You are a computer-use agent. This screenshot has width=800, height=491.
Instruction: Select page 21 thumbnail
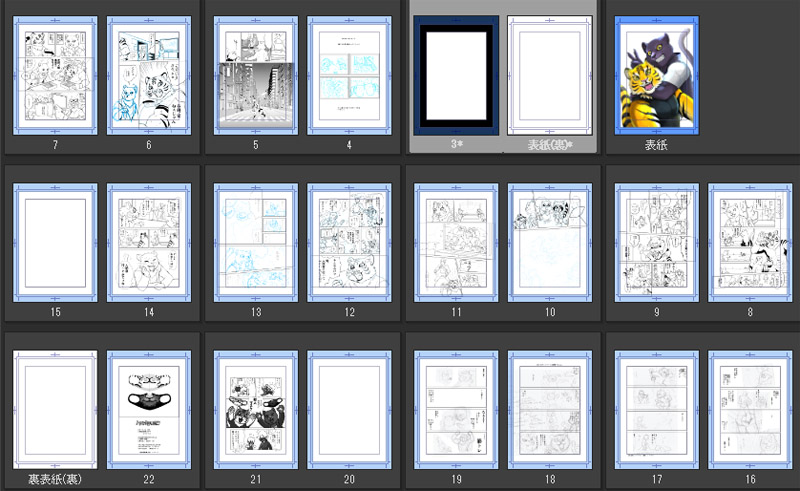[256, 410]
